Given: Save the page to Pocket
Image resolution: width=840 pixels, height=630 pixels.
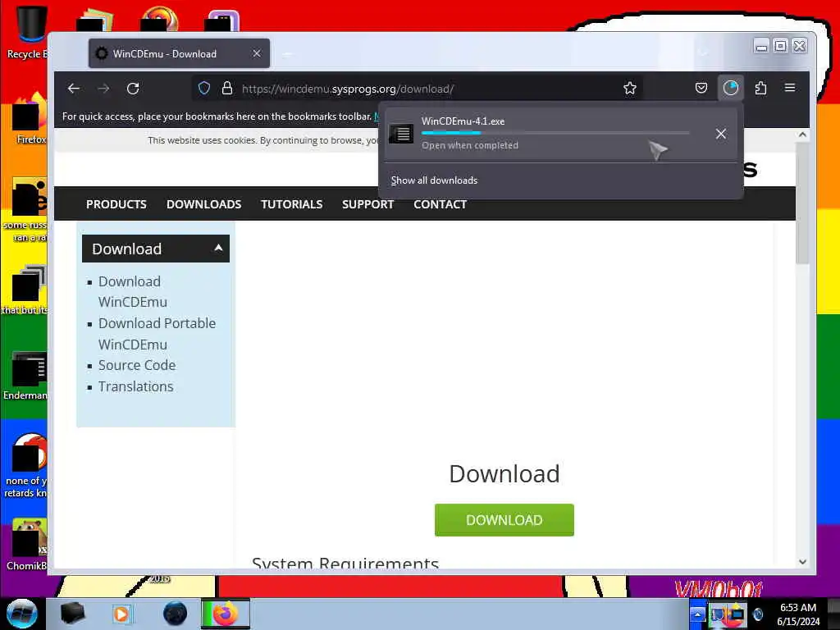Looking at the screenshot, I should click(701, 88).
